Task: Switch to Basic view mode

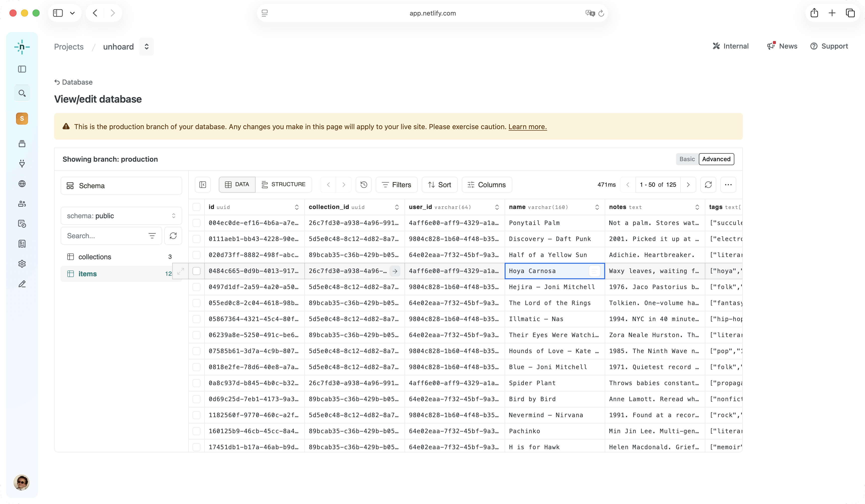Action: point(687,159)
